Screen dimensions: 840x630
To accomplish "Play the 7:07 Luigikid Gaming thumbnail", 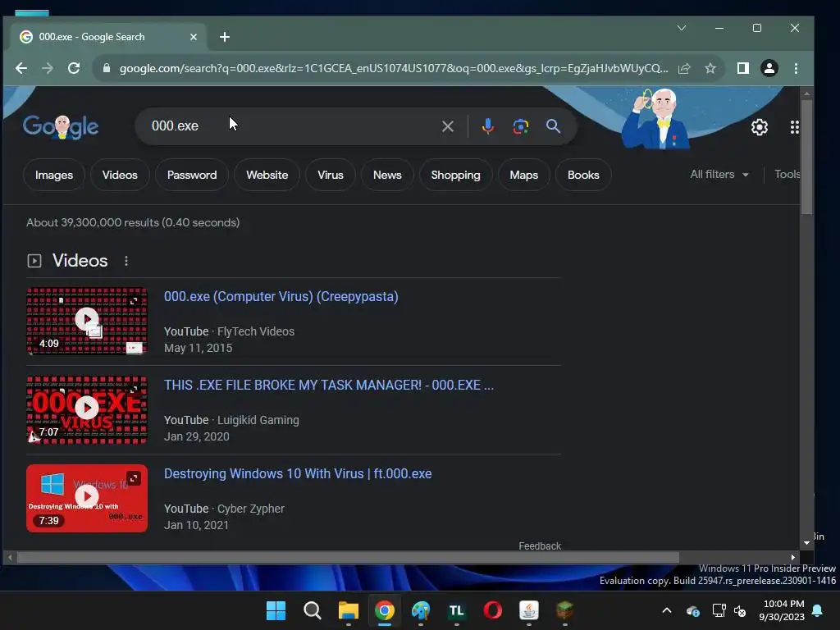I will (x=87, y=410).
